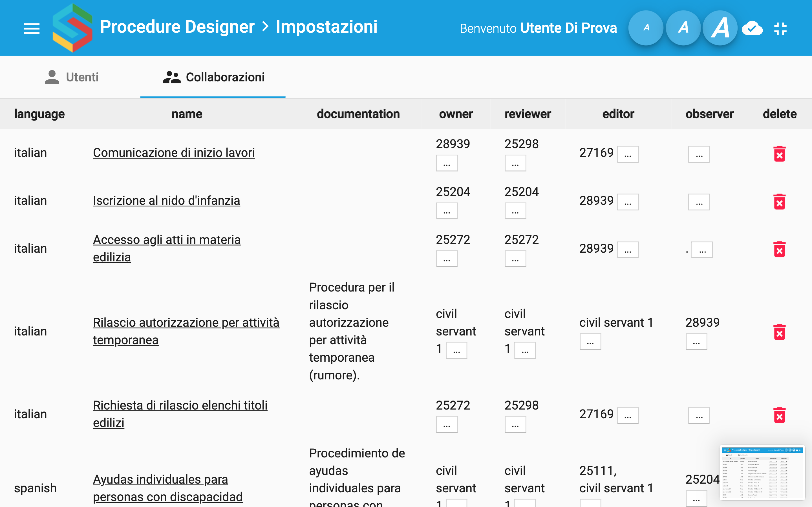Select the smallest font size button
The width and height of the screenshot is (812, 507).
click(x=646, y=28)
